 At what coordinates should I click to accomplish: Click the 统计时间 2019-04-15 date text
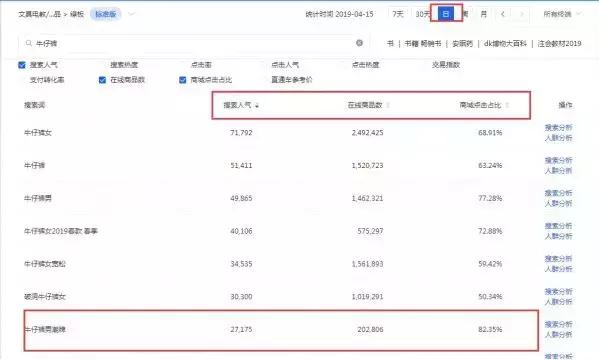tap(339, 14)
